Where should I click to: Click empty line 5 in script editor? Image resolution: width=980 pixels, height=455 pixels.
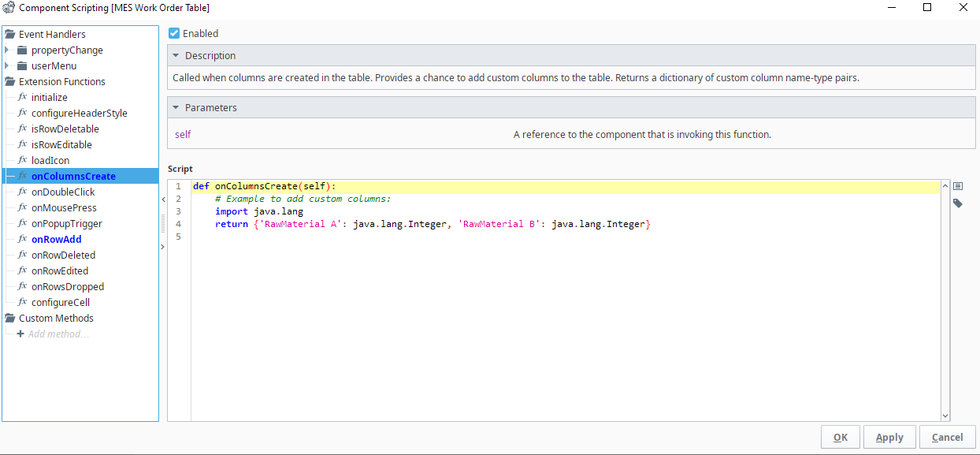pyautogui.click(x=473, y=237)
